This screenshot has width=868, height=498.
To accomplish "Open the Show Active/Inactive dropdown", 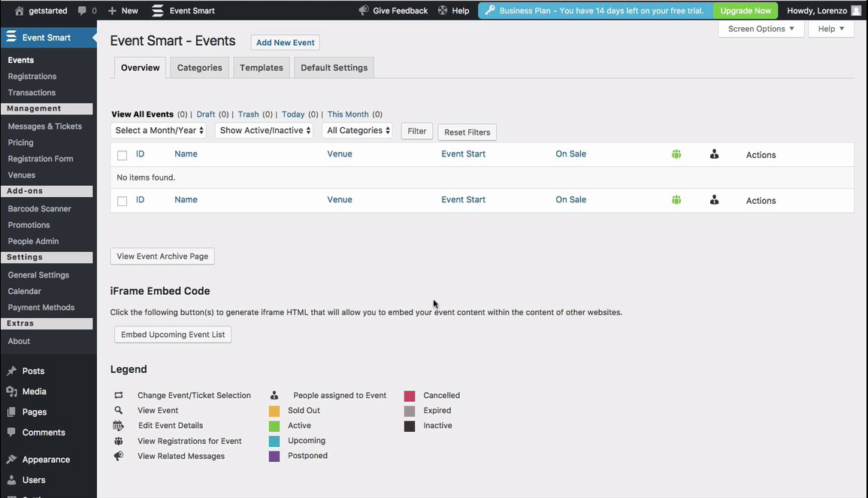I will [264, 130].
